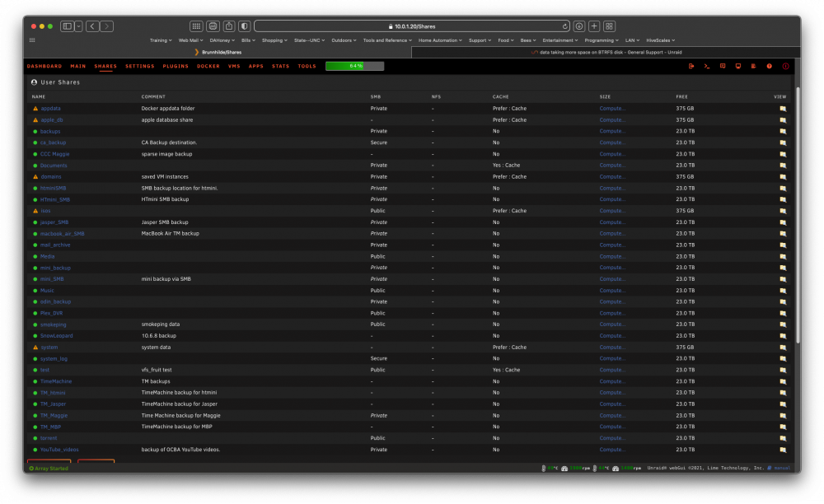Expand the Home Automation bookmarks folder

(440, 40)
